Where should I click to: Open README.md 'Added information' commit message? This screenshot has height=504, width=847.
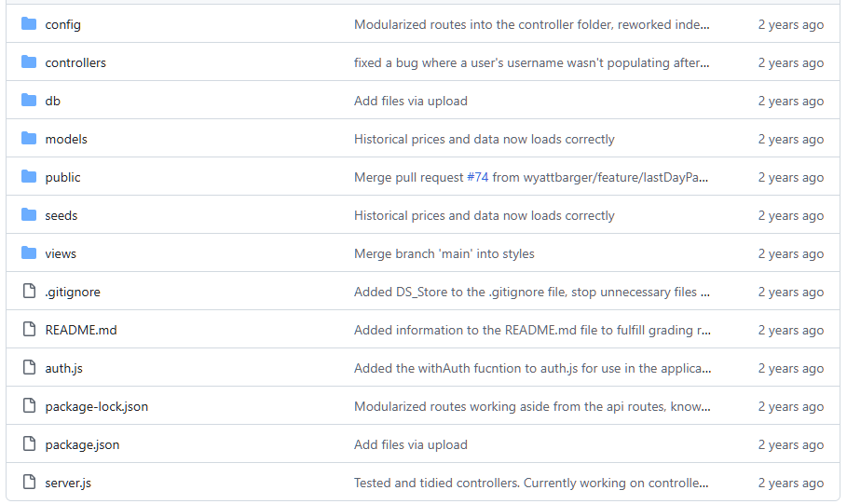pyautogui.click(x=532, y=330)
